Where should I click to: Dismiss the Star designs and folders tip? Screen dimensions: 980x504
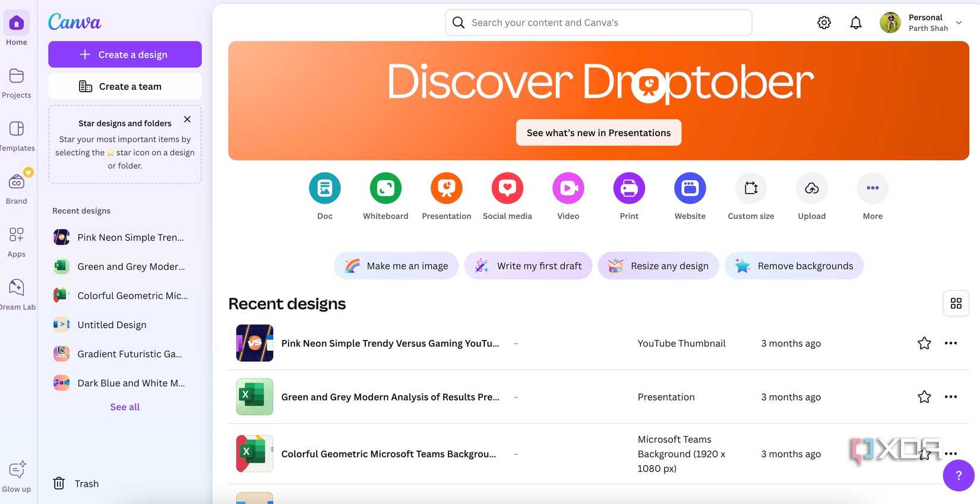[187, 119]
